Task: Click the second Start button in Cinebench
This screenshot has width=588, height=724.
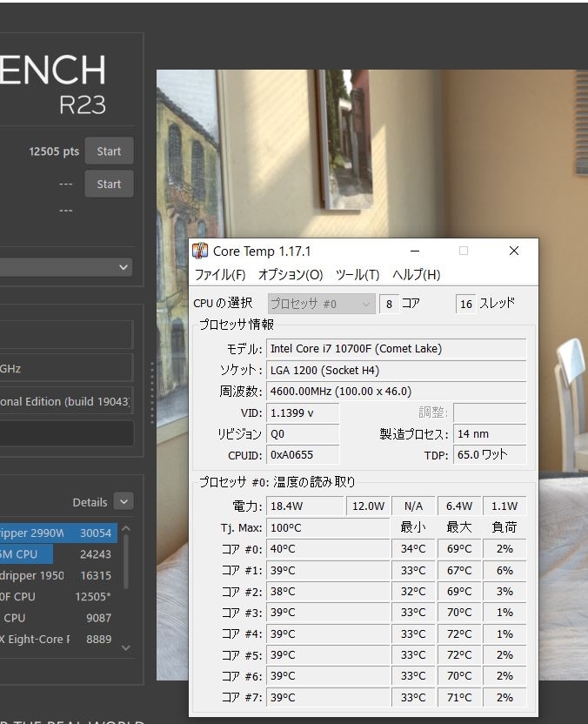Action: click(109, 184)
